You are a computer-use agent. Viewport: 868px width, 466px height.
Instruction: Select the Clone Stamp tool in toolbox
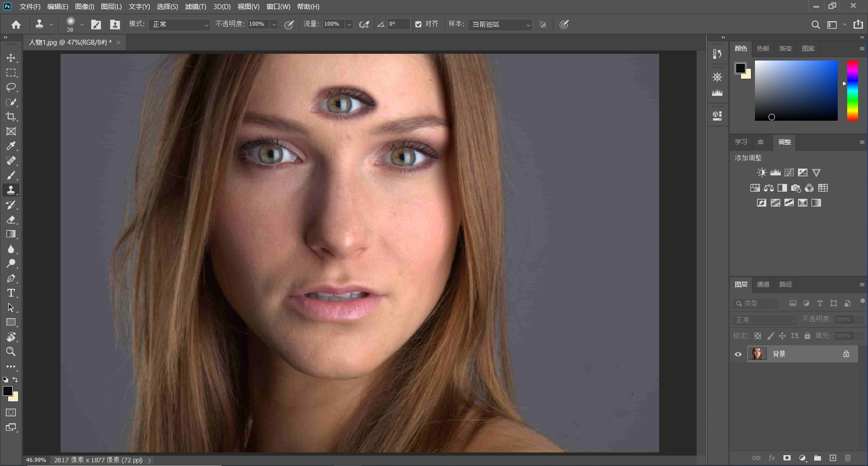[x=11, y=190]
